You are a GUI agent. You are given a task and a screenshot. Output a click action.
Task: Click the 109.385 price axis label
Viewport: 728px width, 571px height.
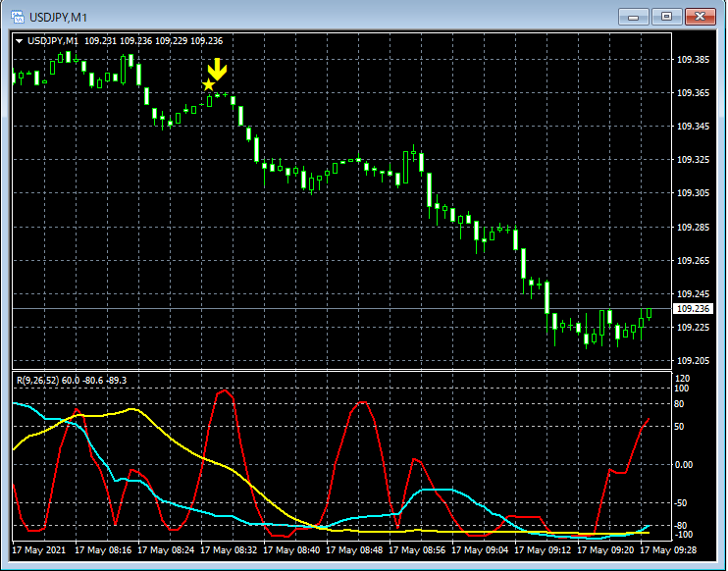(x=694, y=60)
